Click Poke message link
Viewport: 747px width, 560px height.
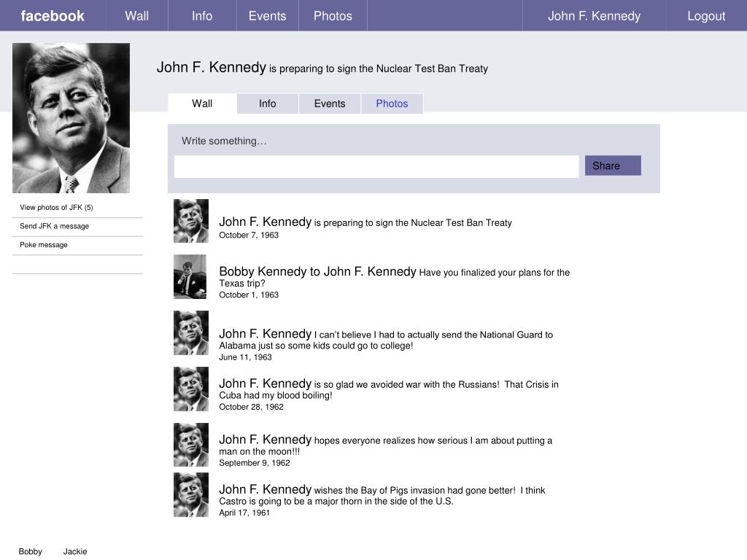(x=43, y=244)
